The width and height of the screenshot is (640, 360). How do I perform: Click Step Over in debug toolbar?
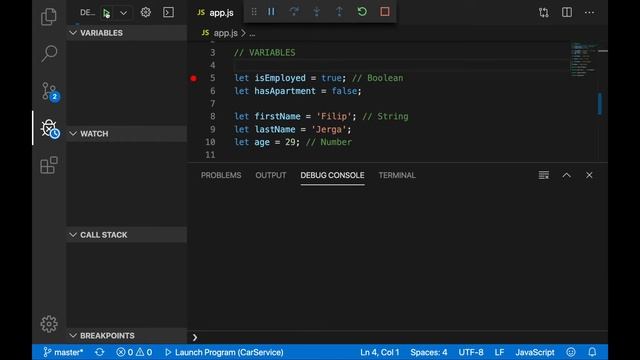point(294,12)
